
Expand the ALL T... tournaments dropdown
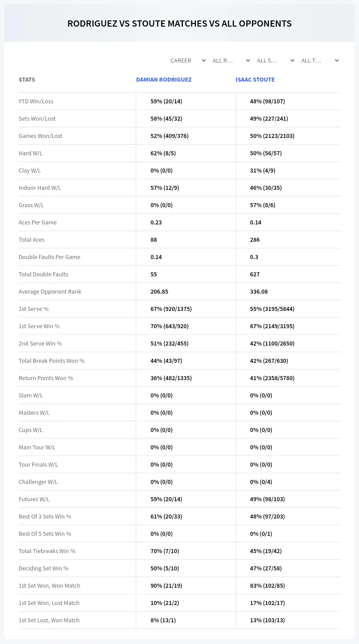[320, 60]
